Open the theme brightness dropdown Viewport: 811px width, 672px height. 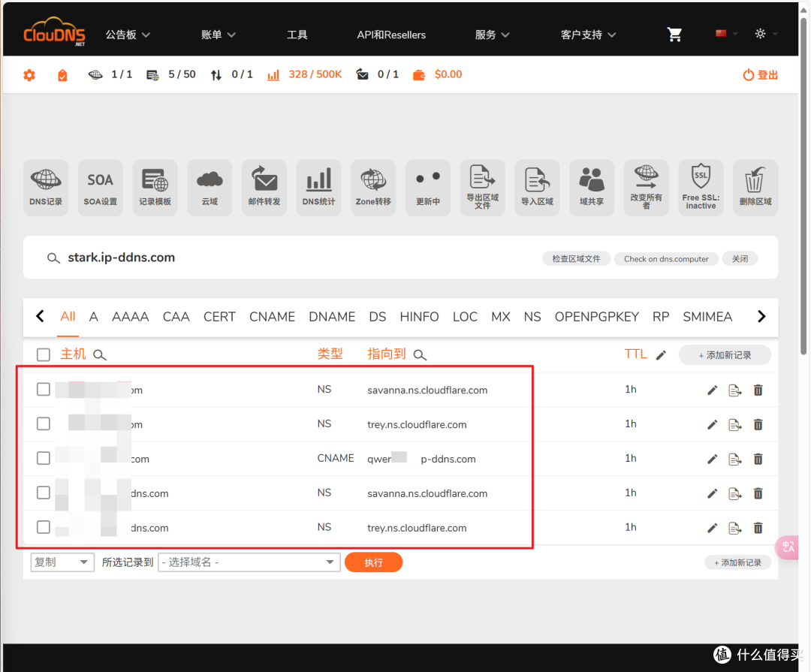coord(766,34)
